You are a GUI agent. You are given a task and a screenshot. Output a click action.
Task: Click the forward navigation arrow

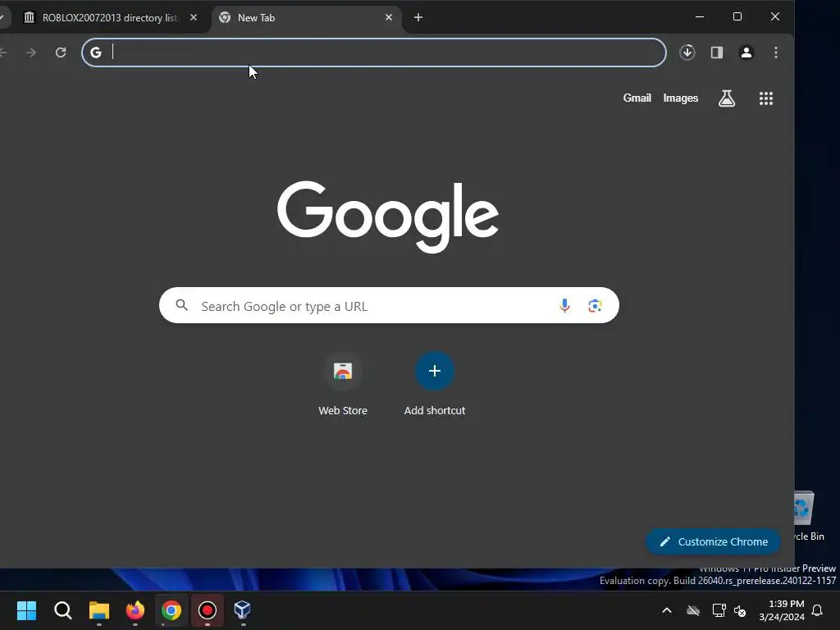tap(31, 52)
